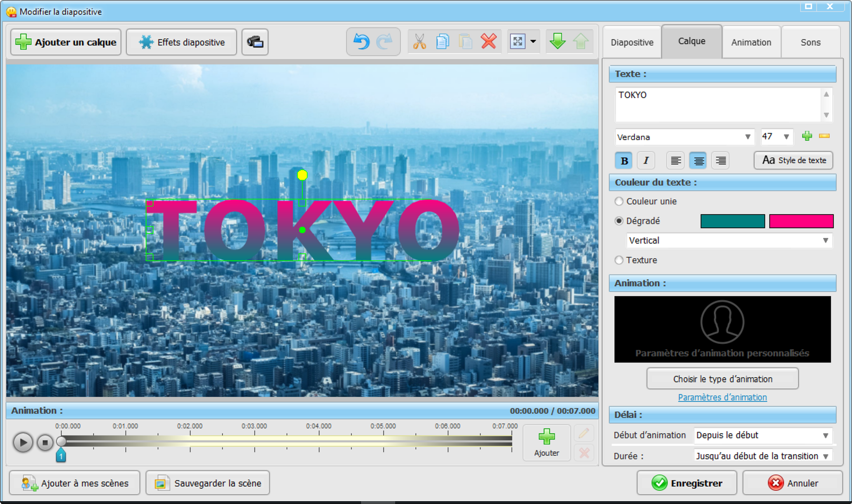The image size is (852, 504).
Task: Click the camera icon in toolbar
Action: (255, 42)
